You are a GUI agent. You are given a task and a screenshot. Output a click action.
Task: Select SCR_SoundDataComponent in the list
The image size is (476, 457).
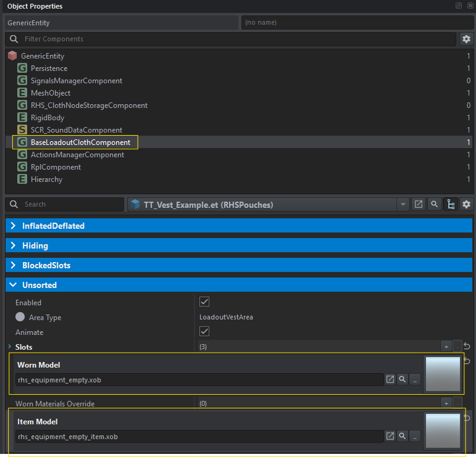pyautogui.click(x=76, y=130)
